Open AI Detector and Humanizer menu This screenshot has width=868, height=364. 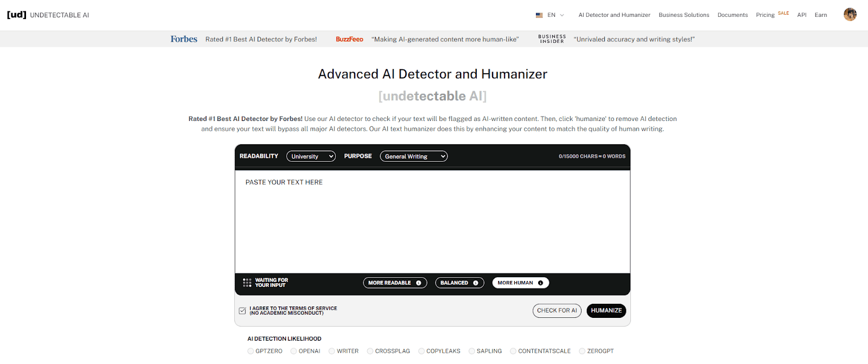614,15
